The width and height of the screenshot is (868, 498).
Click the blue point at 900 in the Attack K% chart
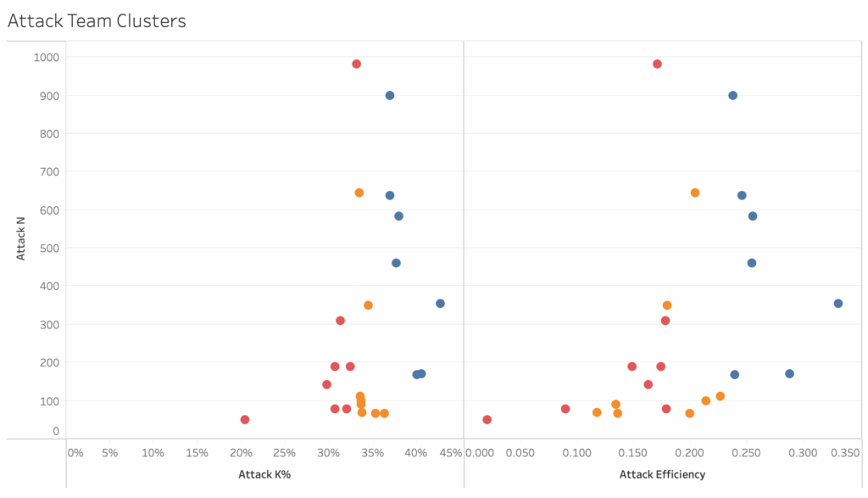(390, 96)
